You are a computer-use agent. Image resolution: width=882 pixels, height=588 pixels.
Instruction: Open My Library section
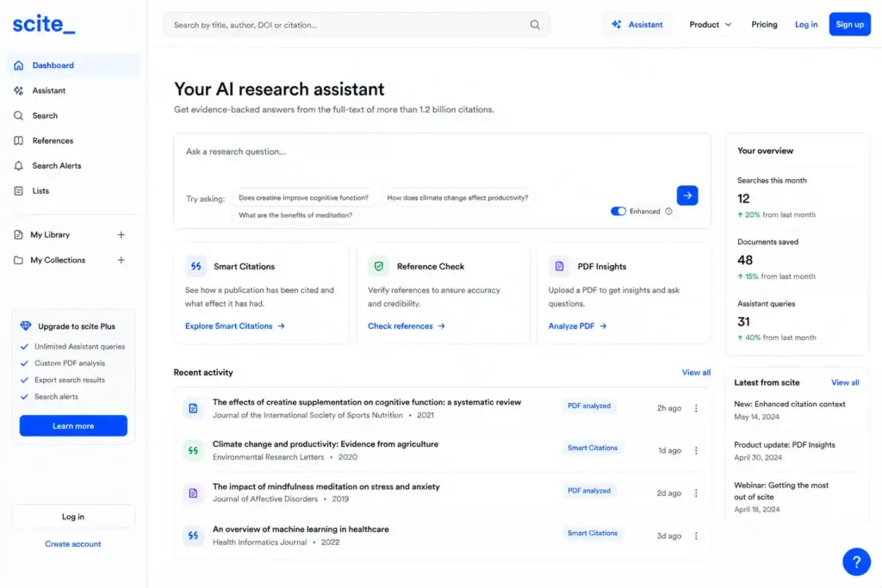point(50,235)
